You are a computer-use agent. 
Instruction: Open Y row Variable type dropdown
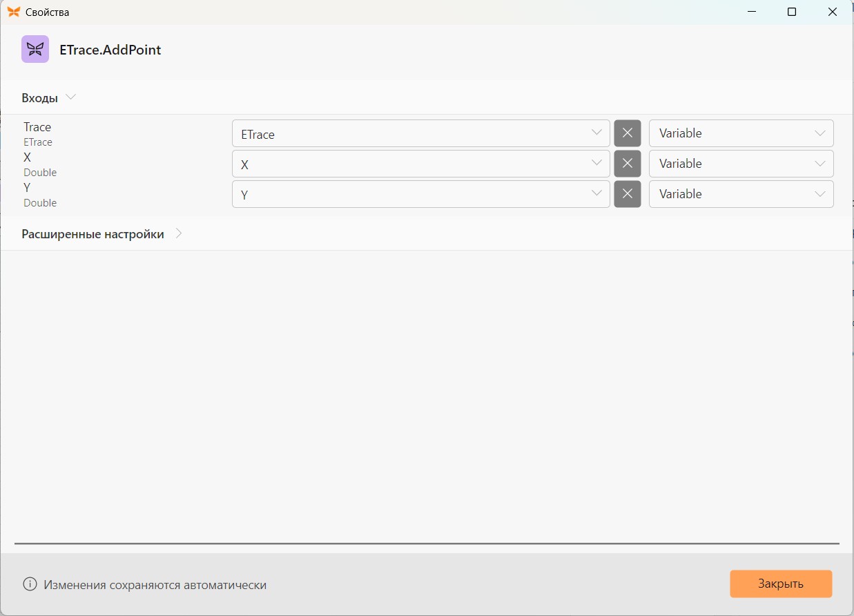coord(741,194)
